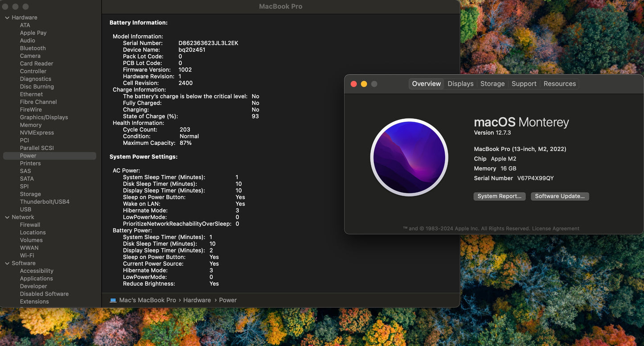Collapse the Hardware section in sidebar
Viewport: 644px width, 346px height.
7,17
